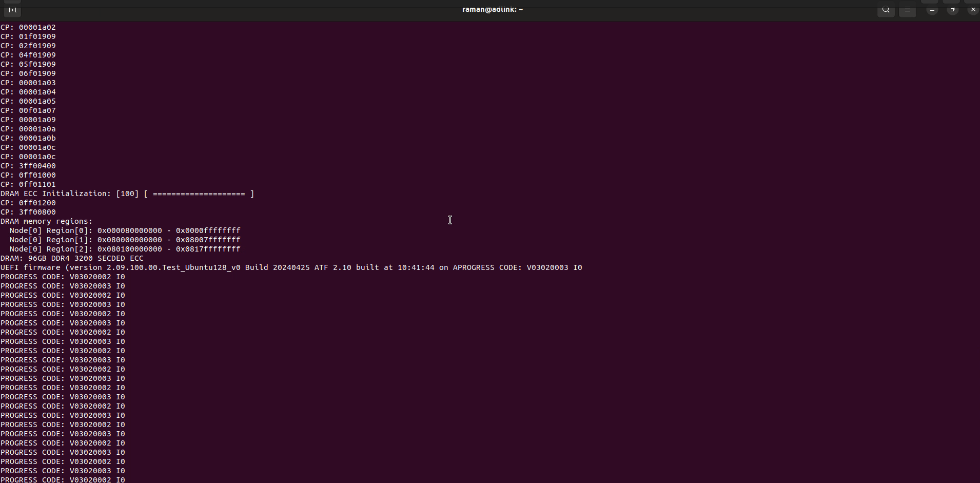This screenshot has width=980, height=483.
Task: Click the line CP: 04f01909
Action: click(x=28, y=55)
